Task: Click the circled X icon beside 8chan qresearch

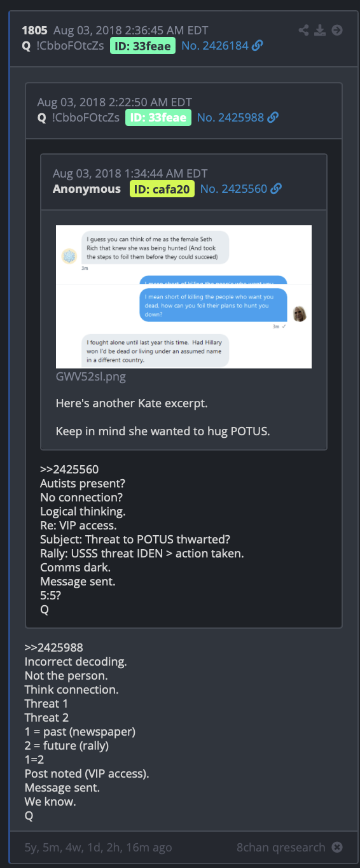Action: pyautogui.click(x=337, y=847)
